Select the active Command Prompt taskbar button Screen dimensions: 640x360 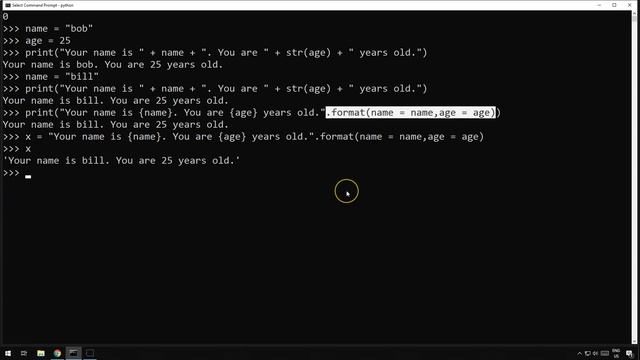click(x=73, y=353)
